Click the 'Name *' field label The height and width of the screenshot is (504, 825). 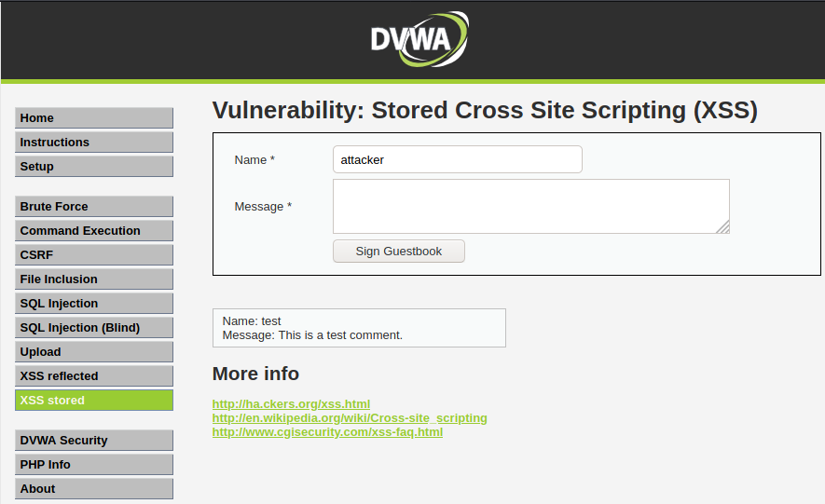[254, 159]
